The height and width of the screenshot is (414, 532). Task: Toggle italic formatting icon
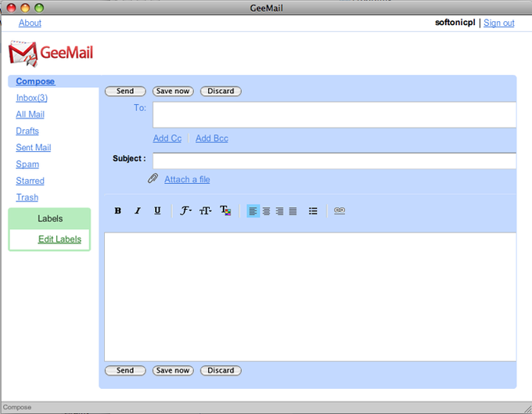point(138,211)
